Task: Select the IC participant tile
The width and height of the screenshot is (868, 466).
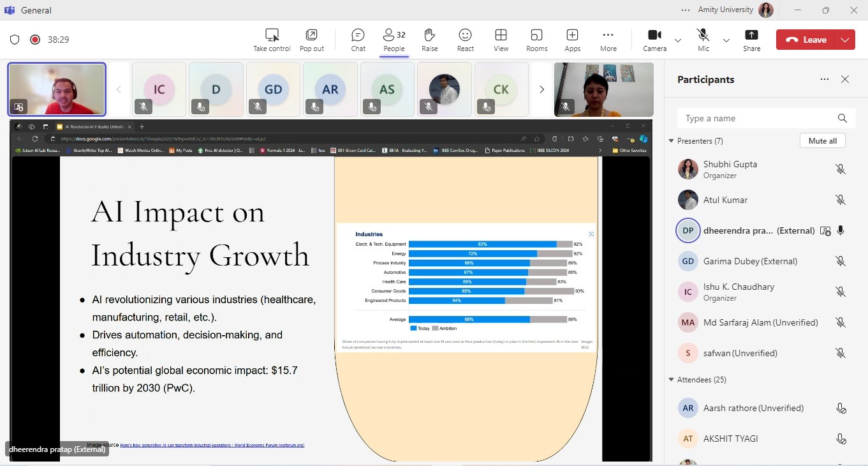Action: [x=159, y=89]
